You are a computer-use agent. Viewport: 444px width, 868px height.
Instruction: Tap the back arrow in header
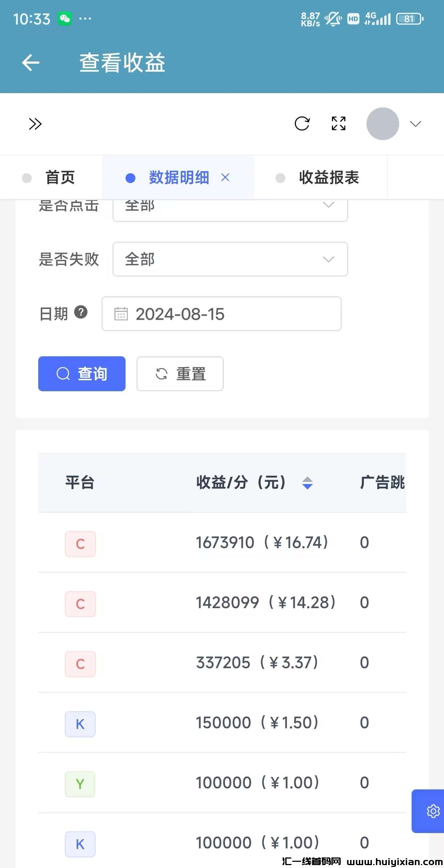tap(31, 63)
